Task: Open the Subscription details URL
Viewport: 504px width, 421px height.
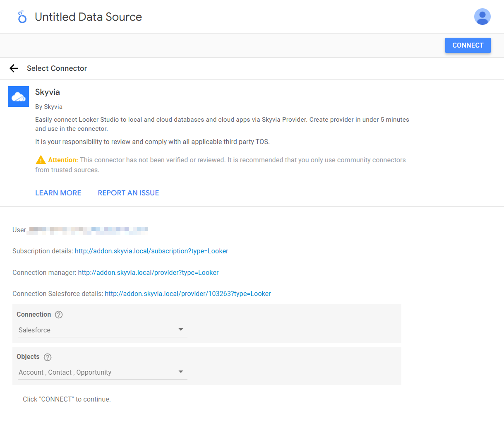Action: (x=151, y=251)
